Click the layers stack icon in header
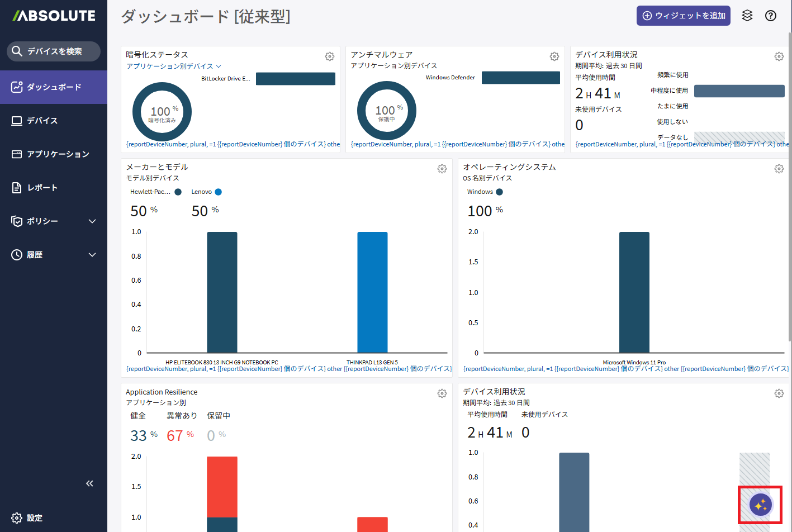Image resolution: width=792 pixels, height=532 pixels. pyautogui.click(x=747, y=16)
